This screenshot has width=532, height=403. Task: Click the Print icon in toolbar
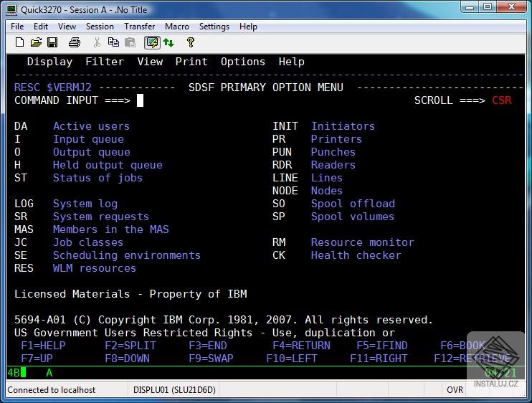[x=74, y=43]
